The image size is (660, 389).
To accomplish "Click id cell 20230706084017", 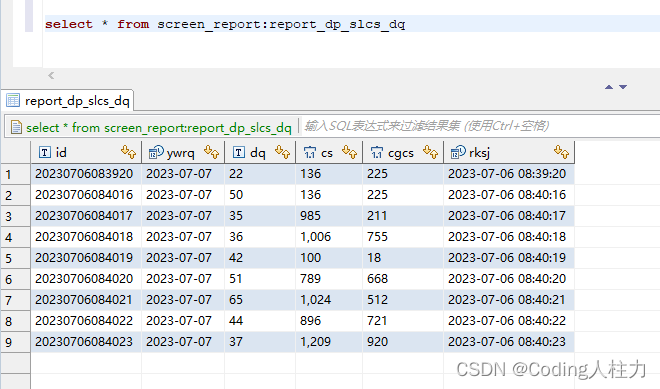I will tap(86, 216).
